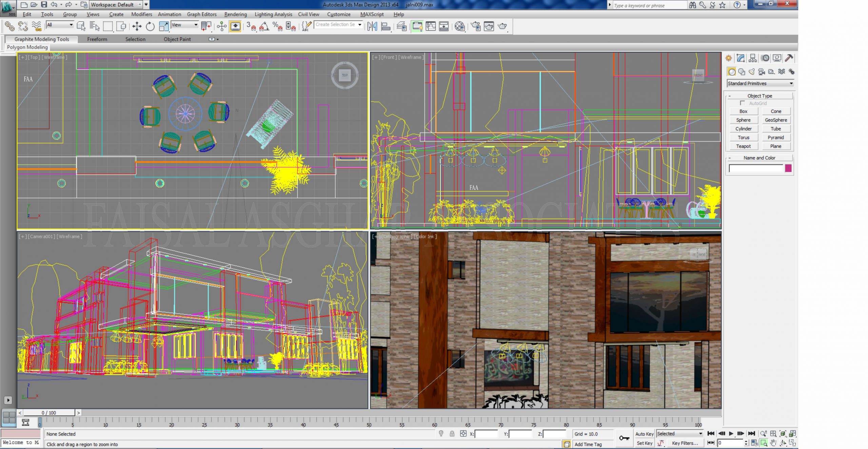Enable the AutoGrid checkbox
The height and width of the screenshot is (449, 868).
click(743, 103)
